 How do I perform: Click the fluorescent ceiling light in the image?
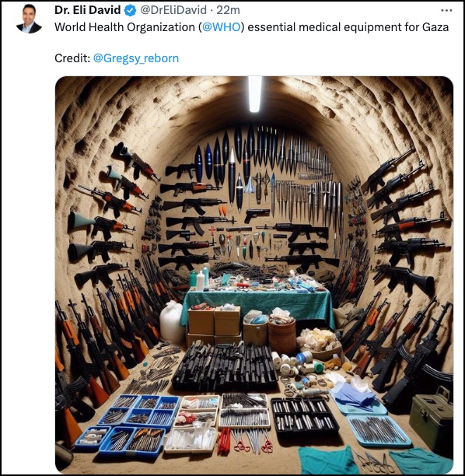tap(254, 94)
